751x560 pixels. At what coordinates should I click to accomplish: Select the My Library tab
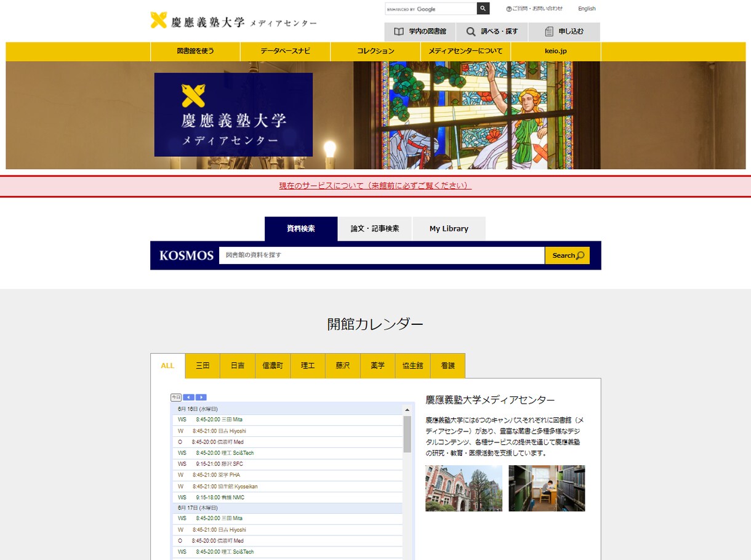pyautogui.click(x=449, y=228)
